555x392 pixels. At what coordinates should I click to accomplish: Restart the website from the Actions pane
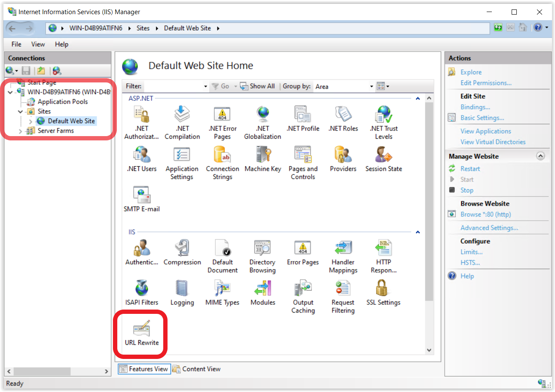point(470,169)
